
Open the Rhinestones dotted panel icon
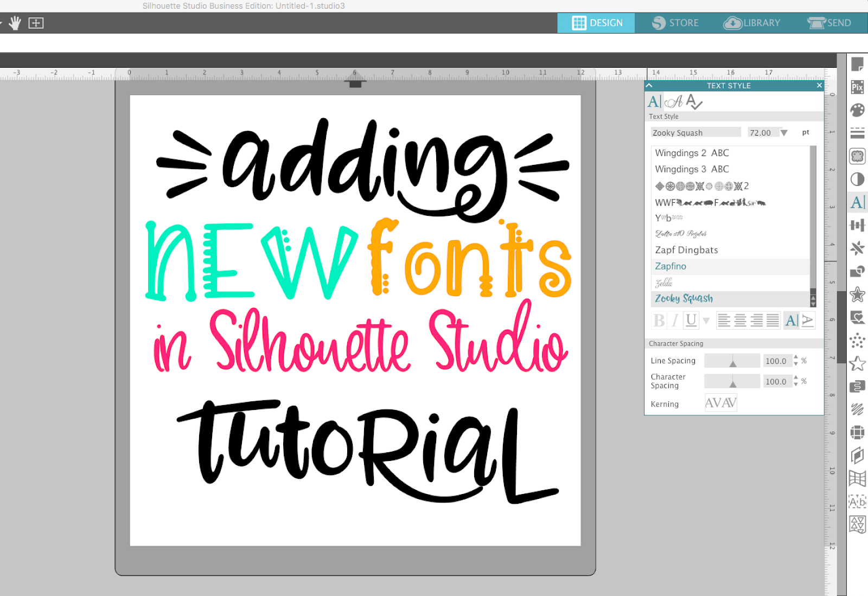[x=857, y=341]
